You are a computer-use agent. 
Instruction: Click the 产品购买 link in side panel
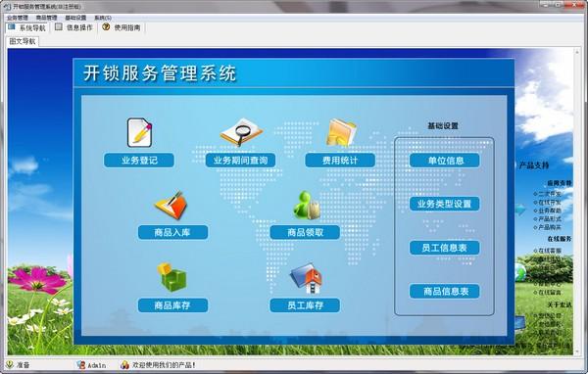pyautogui.click(x=550, y=227)
